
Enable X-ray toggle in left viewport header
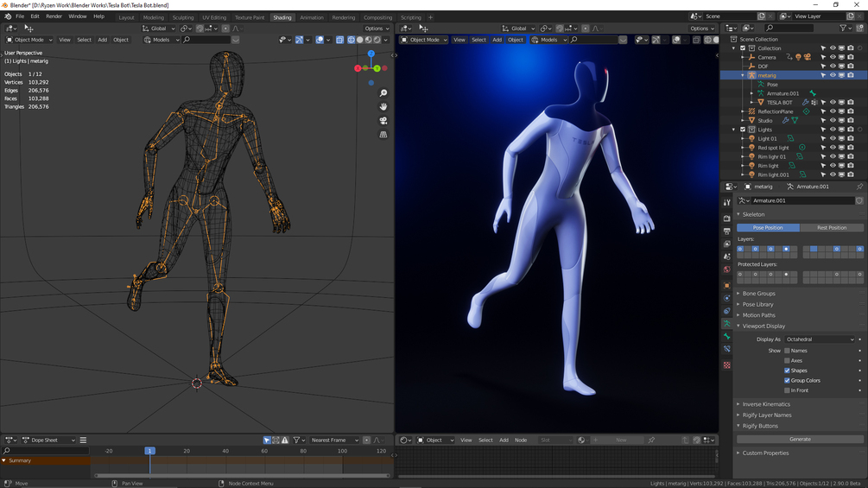[339, 40]
